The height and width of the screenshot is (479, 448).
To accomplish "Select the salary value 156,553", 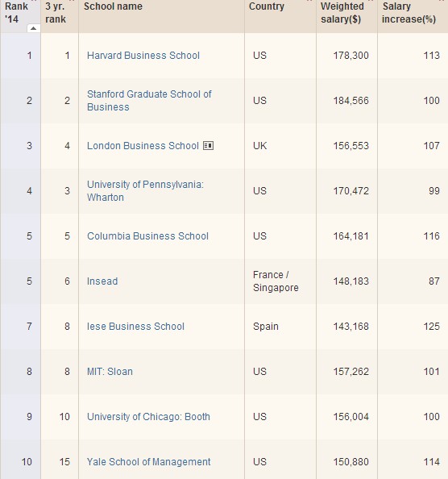I will pos(351,146).
